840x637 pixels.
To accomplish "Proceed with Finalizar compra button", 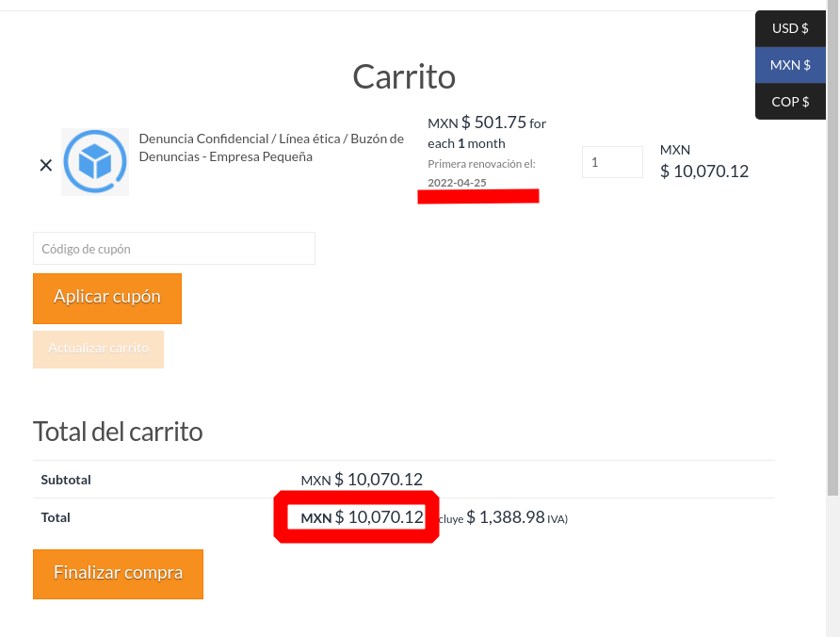I will [118, 573].
